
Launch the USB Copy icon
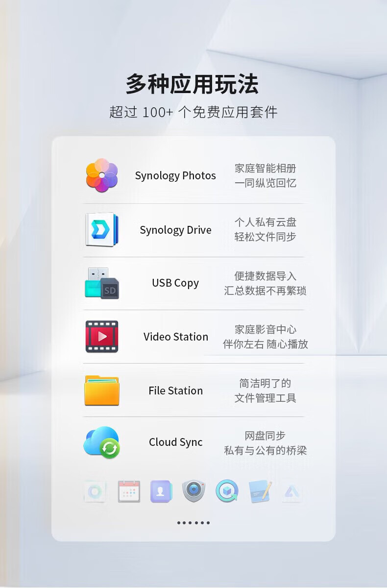[x=102, y=283]
